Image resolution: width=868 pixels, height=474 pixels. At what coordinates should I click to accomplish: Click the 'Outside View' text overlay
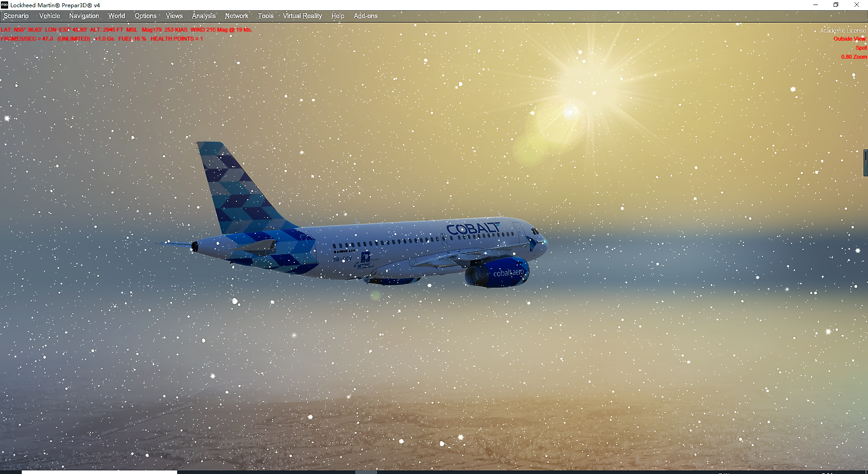point(850,39)
